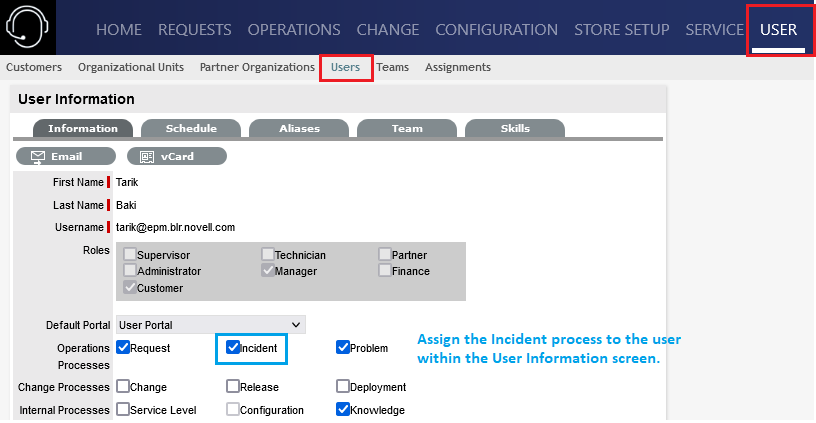The image size is (816, 423).
Task: Switch to the Schedule tab
Action: tap(191, 128)
